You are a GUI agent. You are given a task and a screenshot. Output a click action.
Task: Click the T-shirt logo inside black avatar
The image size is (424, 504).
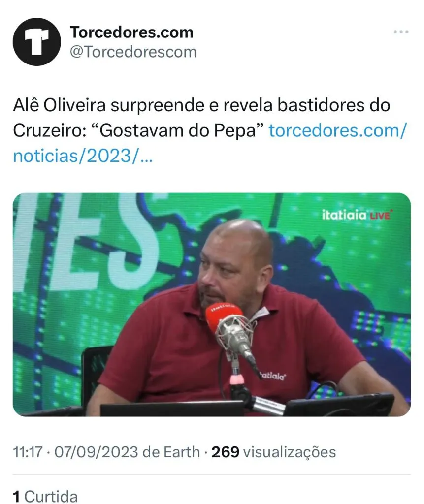point(36,42)
